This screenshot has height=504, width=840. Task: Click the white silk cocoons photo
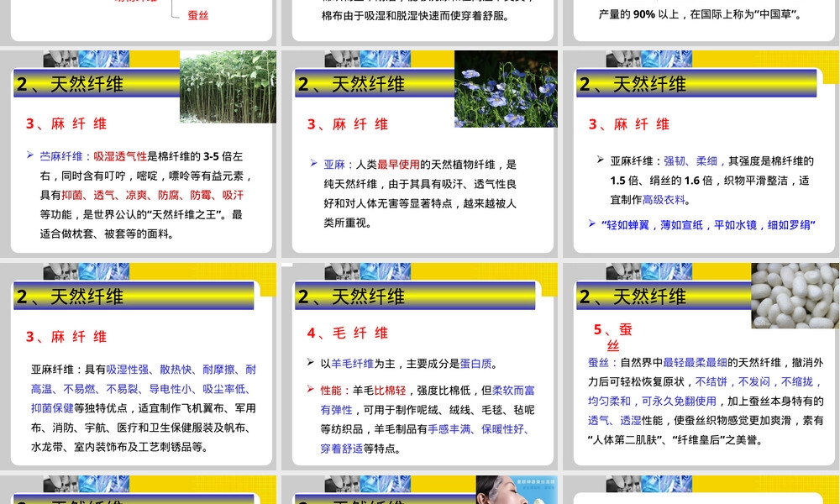tap(795, 296)
